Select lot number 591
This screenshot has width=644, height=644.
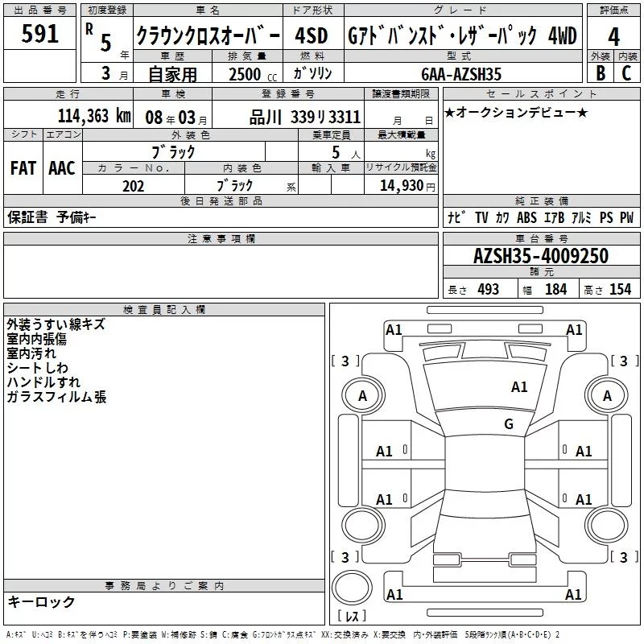tap(40, 35)
